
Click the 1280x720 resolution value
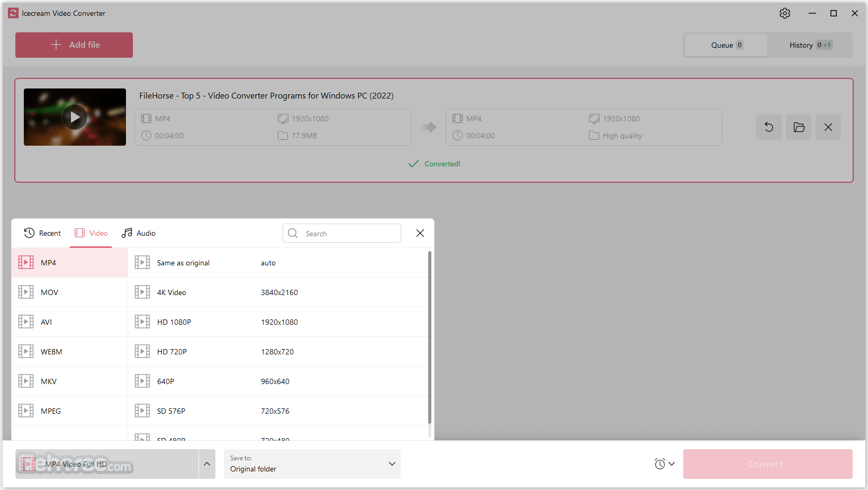click(x=277, y=352)
